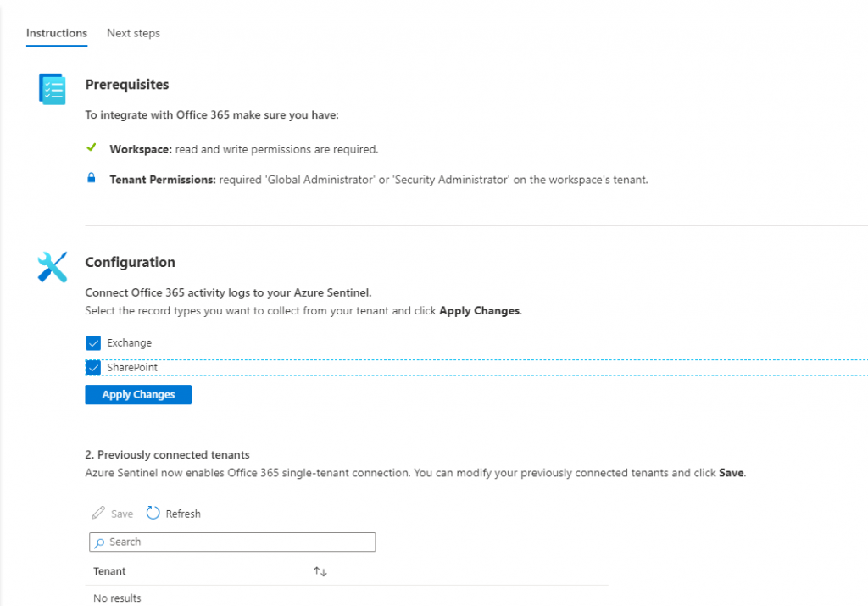Uncheck the Exchange checkbox

[93, 343]
